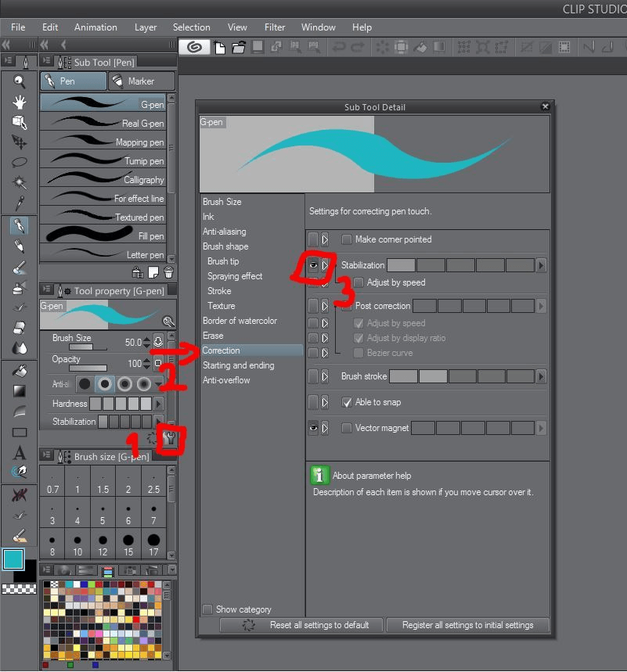Select the Text tool
The width and height of the screenshot is (627, 672).
click(20, 452)
